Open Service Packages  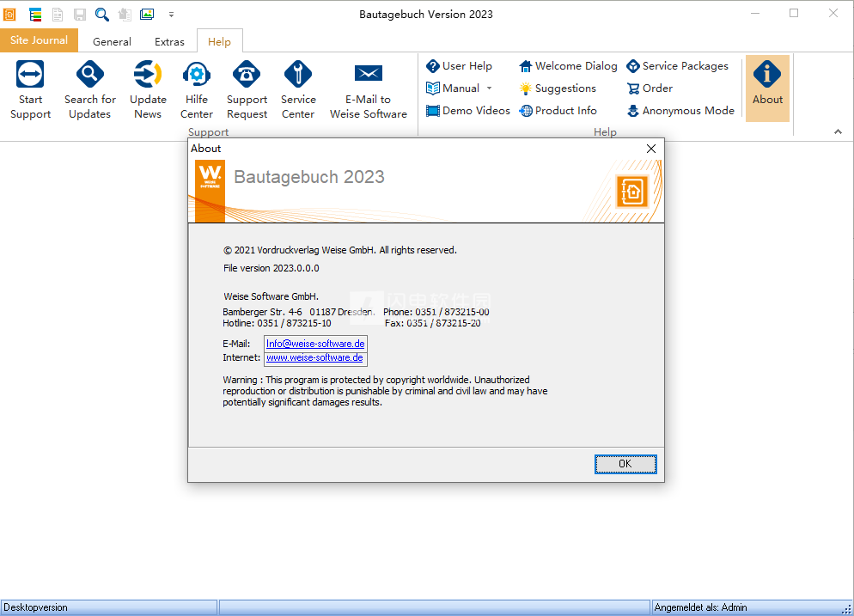678,66
